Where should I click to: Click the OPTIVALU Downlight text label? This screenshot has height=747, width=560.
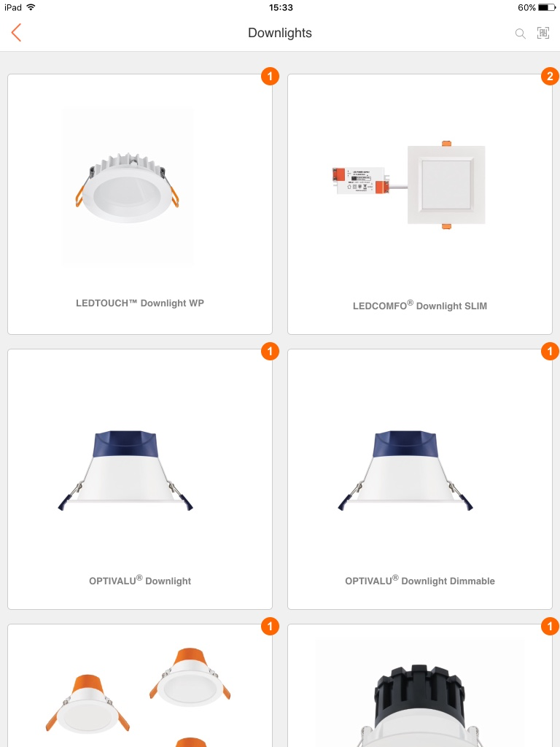140,580
